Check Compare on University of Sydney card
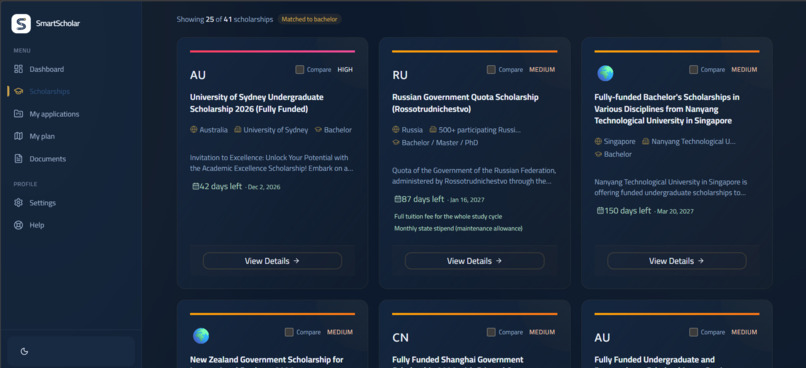This screenshot has width=806, height=368. pyautogui.click(x=300, y=69)
